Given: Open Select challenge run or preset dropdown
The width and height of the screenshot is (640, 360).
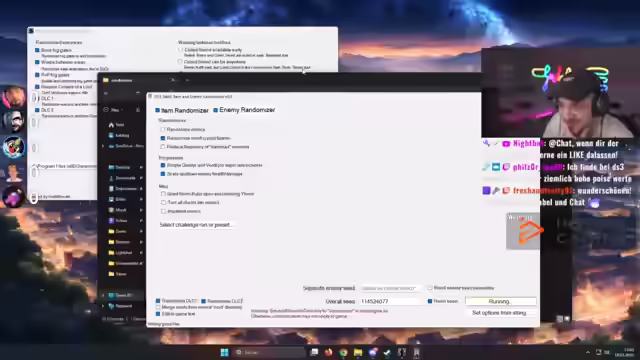Looking at the screenshot, I should pyautogui.click(x=196, y=225).
